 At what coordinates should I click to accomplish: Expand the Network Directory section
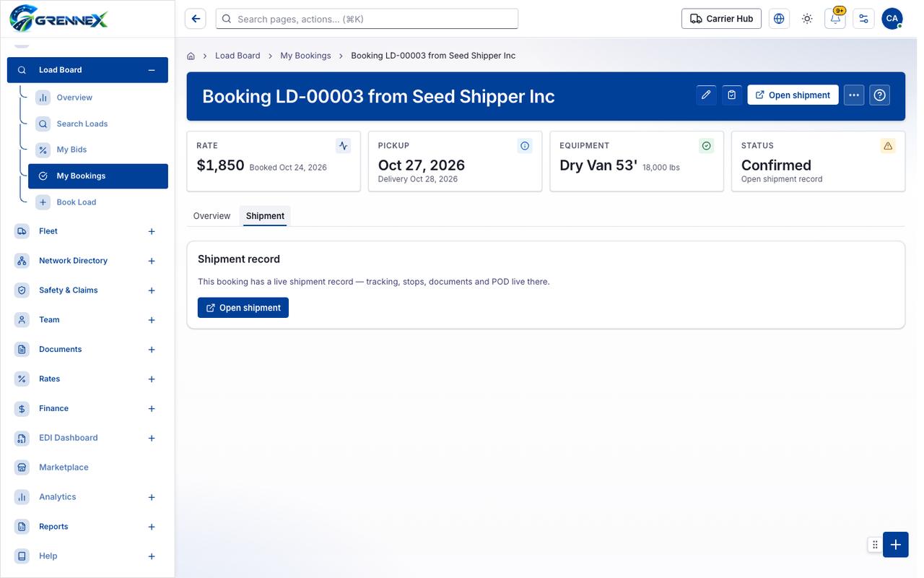point(152,261)
